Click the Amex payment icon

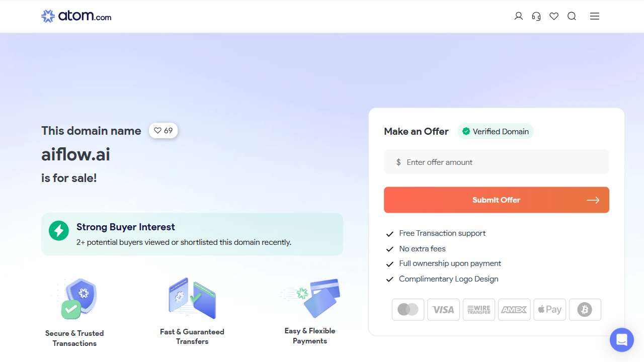click(514, 310)
